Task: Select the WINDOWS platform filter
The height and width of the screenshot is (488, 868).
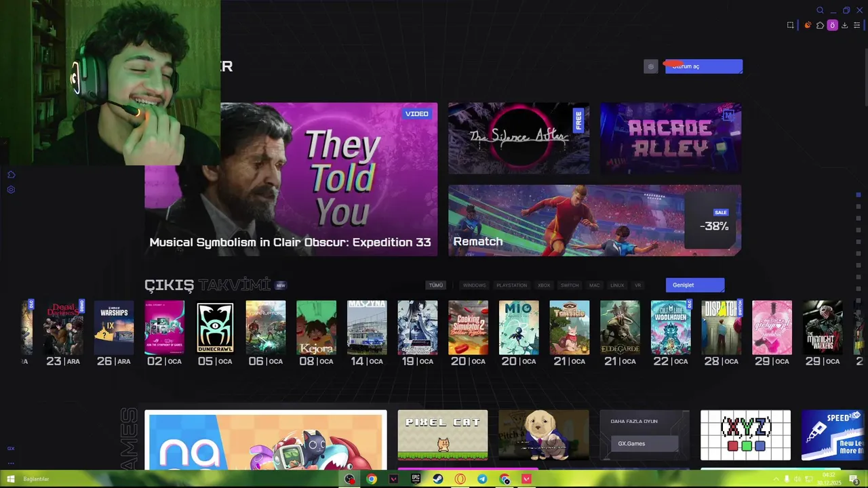Action: pyautogui.click(x=474, y=285)
